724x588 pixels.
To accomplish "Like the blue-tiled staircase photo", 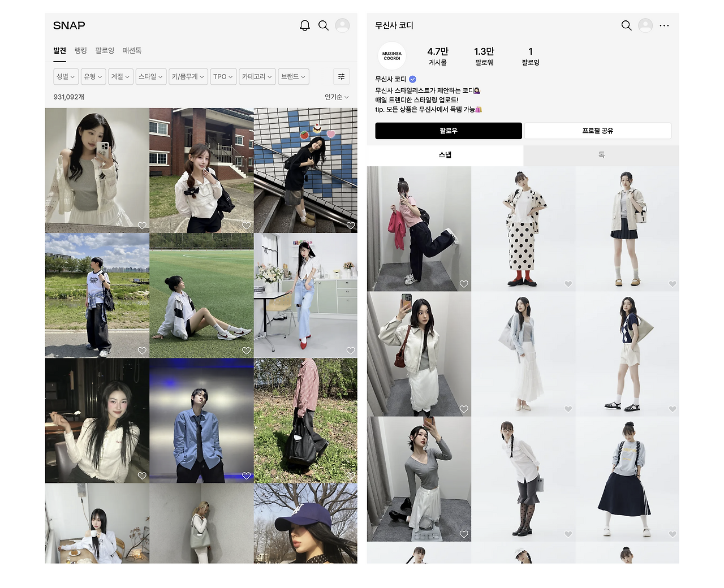I will point(351,226).
